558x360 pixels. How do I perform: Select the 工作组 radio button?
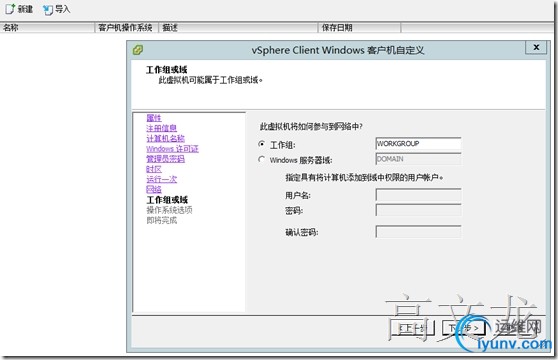point(262,144)
